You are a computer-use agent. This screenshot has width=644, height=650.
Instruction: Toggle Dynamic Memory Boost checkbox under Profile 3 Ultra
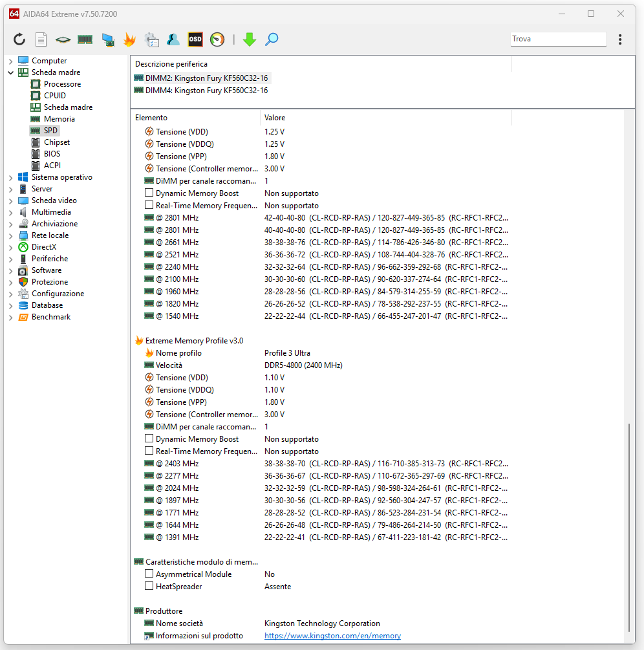tap(149, 439)
